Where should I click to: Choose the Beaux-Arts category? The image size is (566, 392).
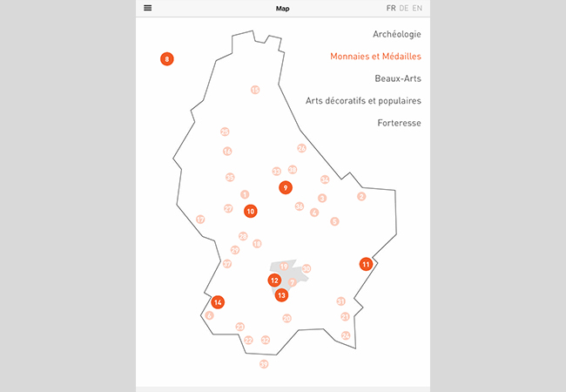click(x=398, y=78)
